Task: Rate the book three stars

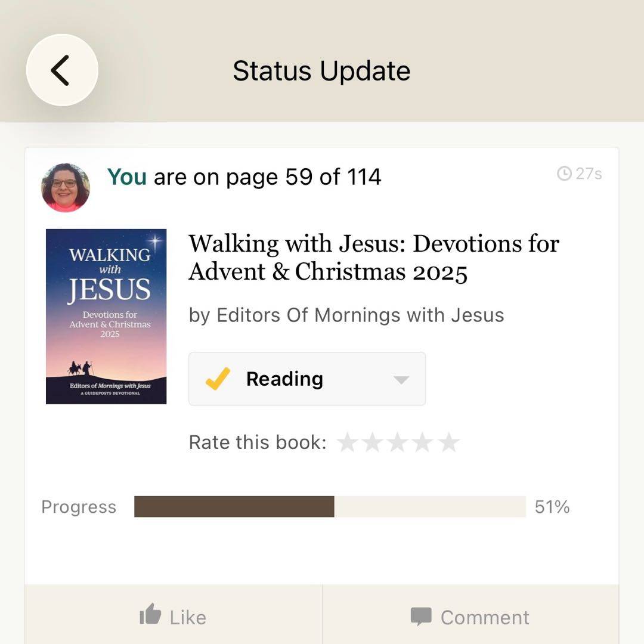Action: tap(398, 442)
